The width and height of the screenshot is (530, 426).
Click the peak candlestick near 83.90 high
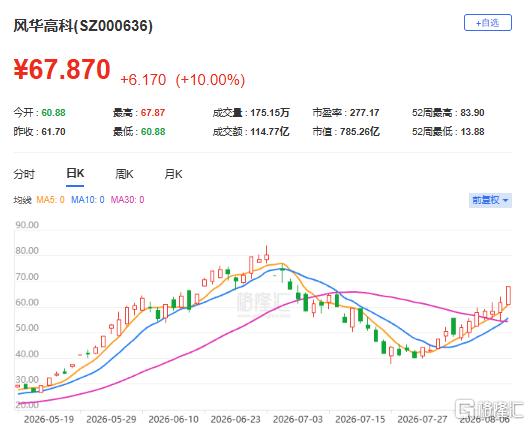coord(267,255)
